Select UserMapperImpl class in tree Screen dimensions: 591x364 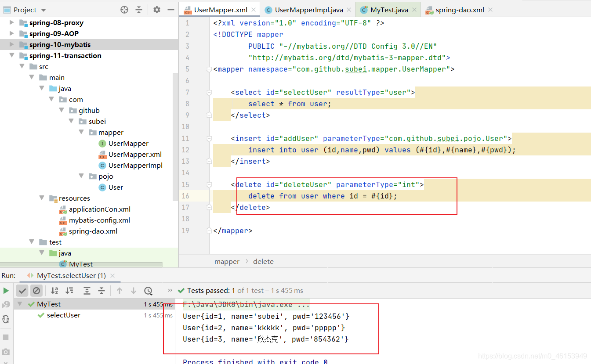tap(131, 165)
